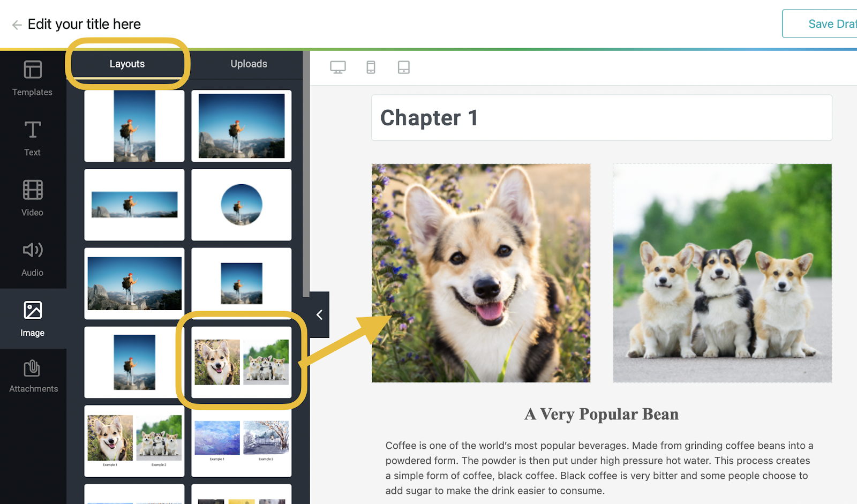Click the Chapter 1 heading field
The image size is (857, 504).
pyautogui.click(x=602, y=118)
